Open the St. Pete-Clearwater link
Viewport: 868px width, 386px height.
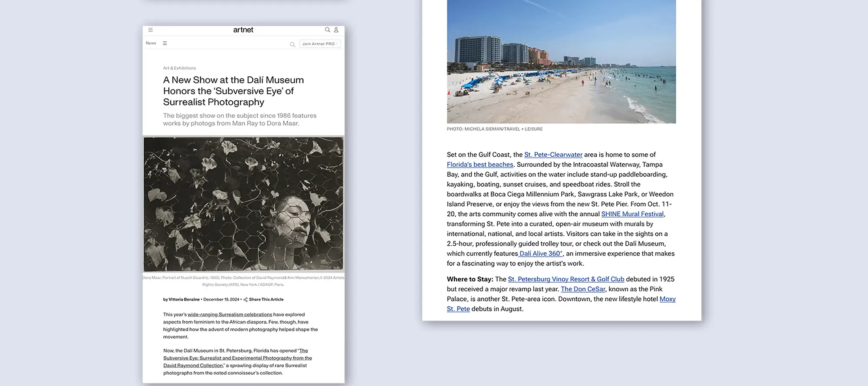pos(553,155)
